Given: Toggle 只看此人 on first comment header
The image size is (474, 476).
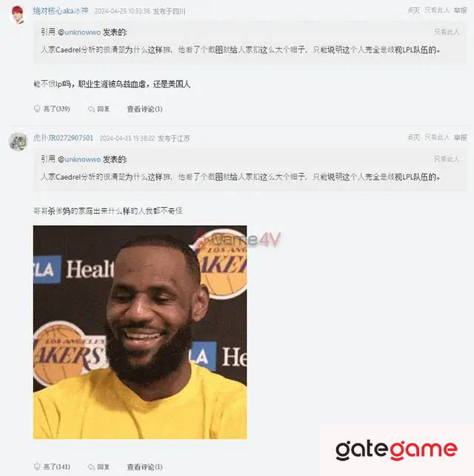Looking at the screenshot, I should tap(437, 10).
